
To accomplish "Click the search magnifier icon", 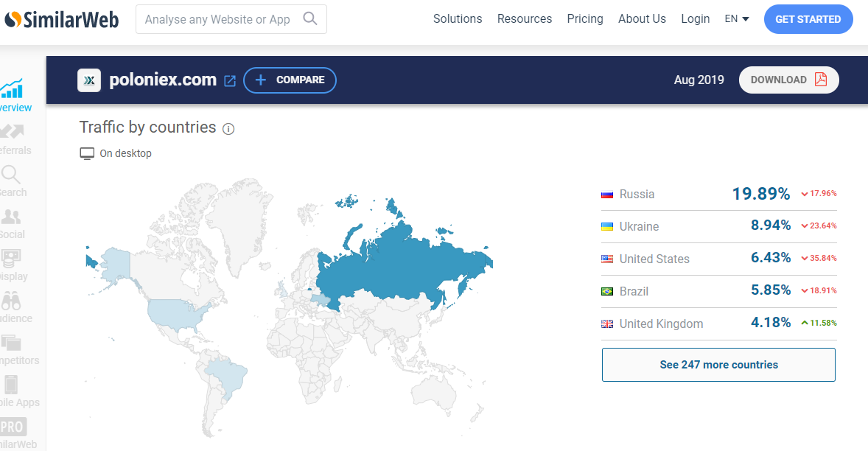I will (x=310, y=19).
